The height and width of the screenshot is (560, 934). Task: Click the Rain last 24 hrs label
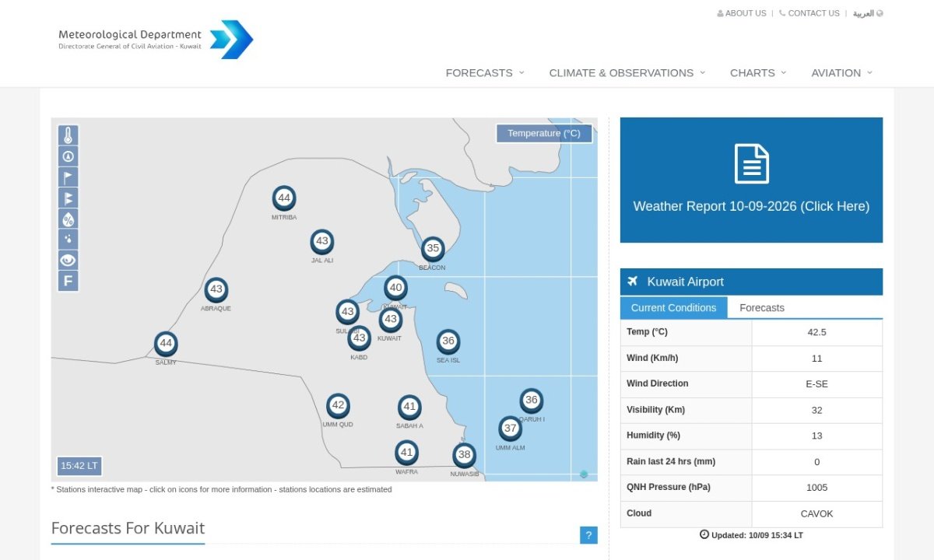(670, 461)
